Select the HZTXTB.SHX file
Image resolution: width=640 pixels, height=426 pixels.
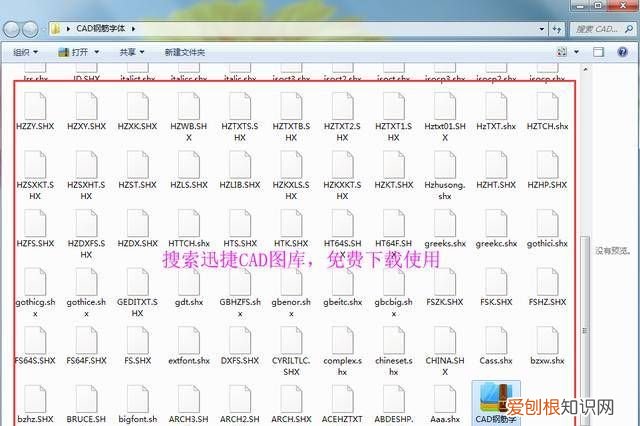pyautogui.click(x=291, y=116)
